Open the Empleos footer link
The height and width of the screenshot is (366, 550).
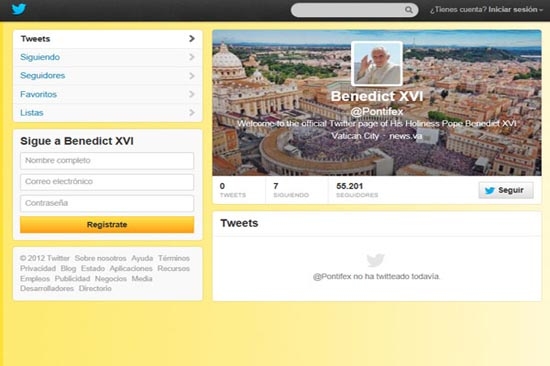[x=35, y=279]
